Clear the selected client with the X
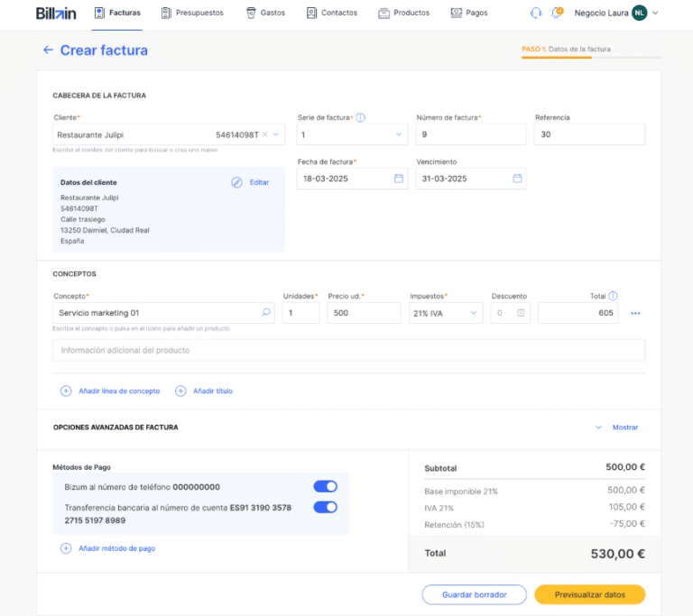693x616 pixels. tap(265, 134)
